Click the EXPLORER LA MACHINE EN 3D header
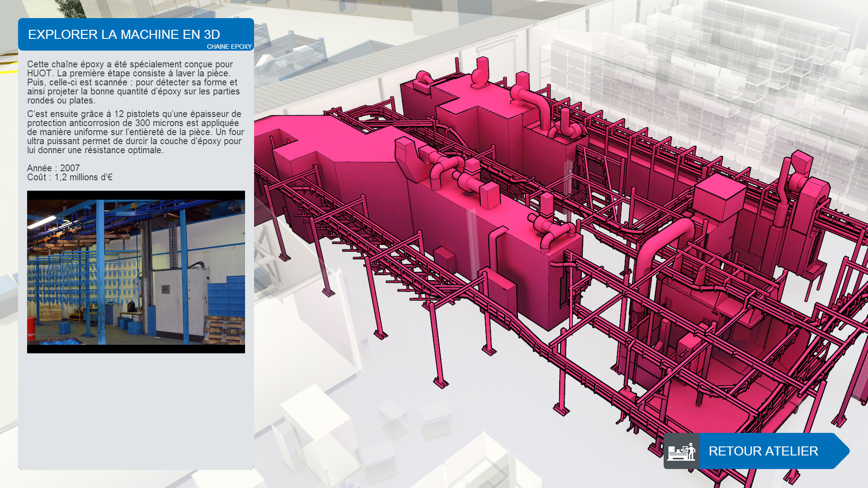868x488 pixels. 124,34
